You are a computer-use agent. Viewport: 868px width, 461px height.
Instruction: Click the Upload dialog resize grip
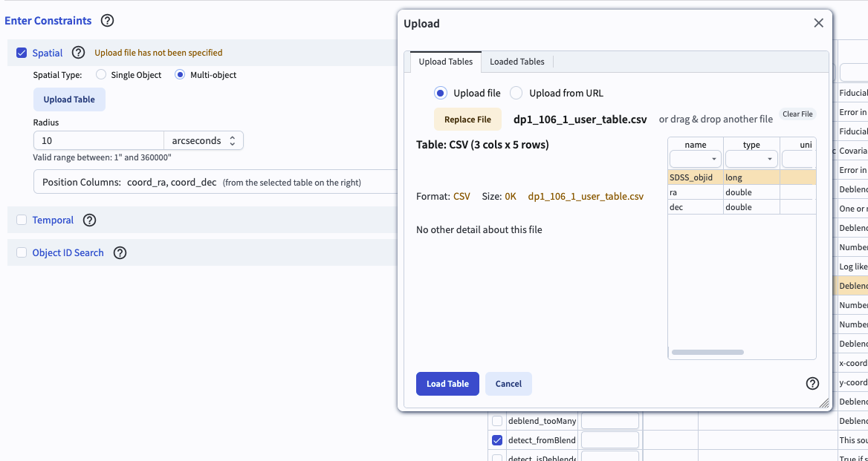(x=824, y=403)
